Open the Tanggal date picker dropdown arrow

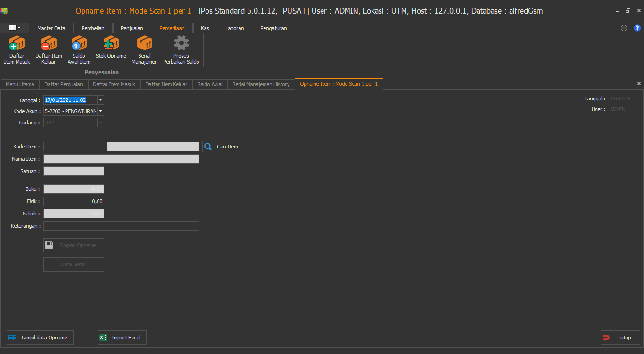[x=100, y=100]
